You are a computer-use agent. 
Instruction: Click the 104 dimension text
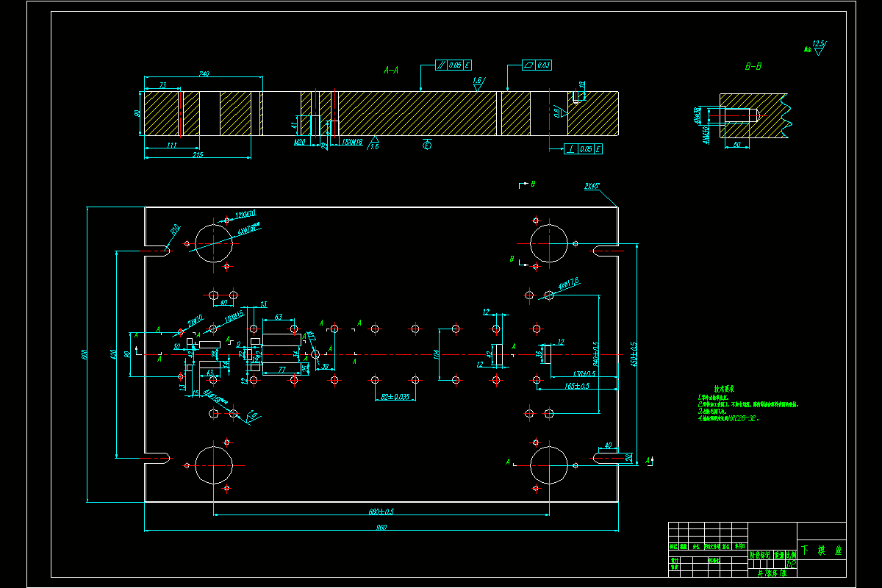pyautogui.click(x=437, y=354)
